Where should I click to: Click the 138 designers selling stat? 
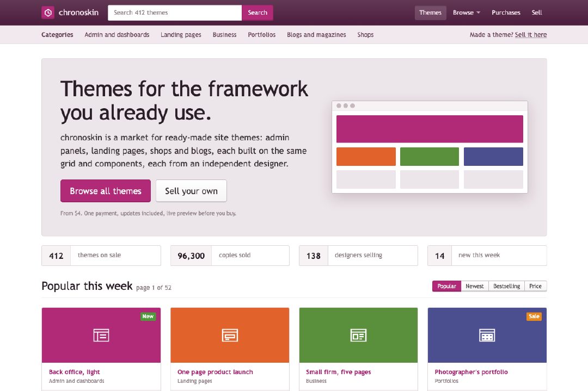[x=358, y=256]
